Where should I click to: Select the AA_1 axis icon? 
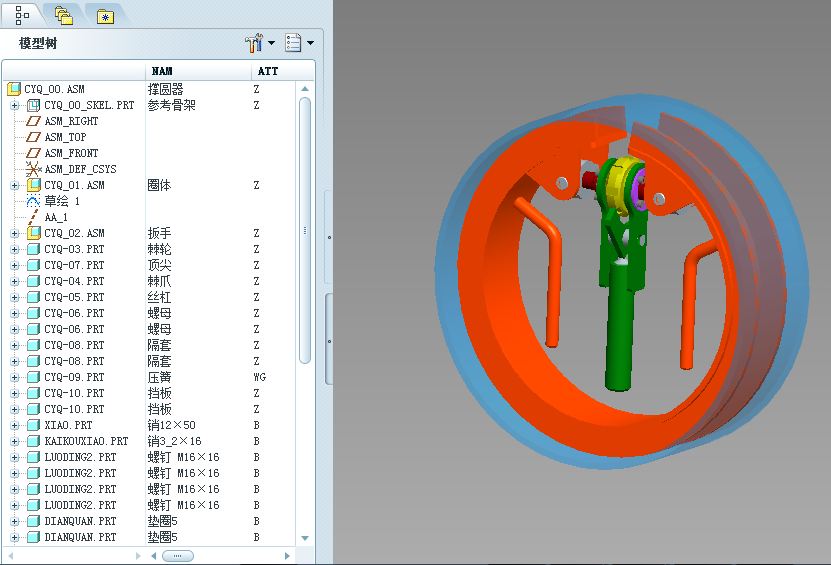[33, 217]
